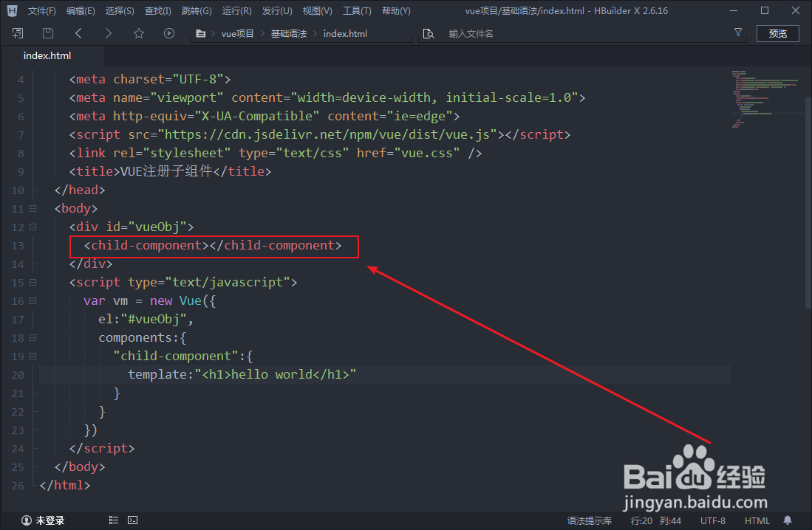
Task: Open the 工具(T) menu
Action: tap(357, 11)
